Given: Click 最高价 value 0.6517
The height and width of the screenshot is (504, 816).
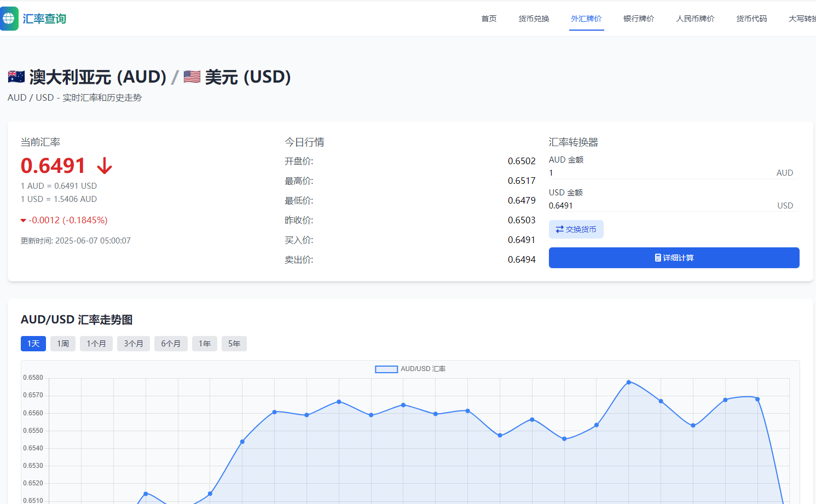Looking at the screenshot, I should (x=522, y=181).
